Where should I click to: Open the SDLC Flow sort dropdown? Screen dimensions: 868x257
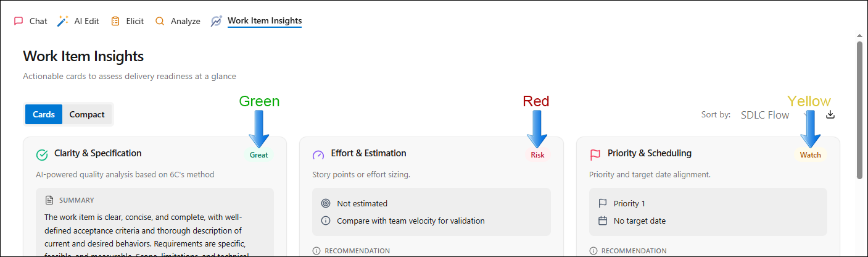[x=775, y=115]
